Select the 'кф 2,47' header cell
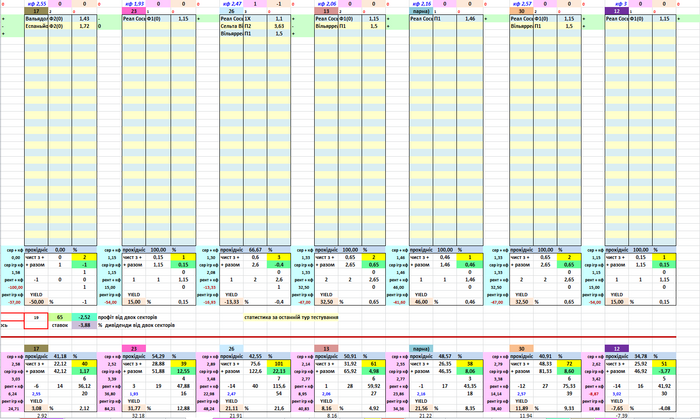700x419 pixels. (x=232, y=4)
